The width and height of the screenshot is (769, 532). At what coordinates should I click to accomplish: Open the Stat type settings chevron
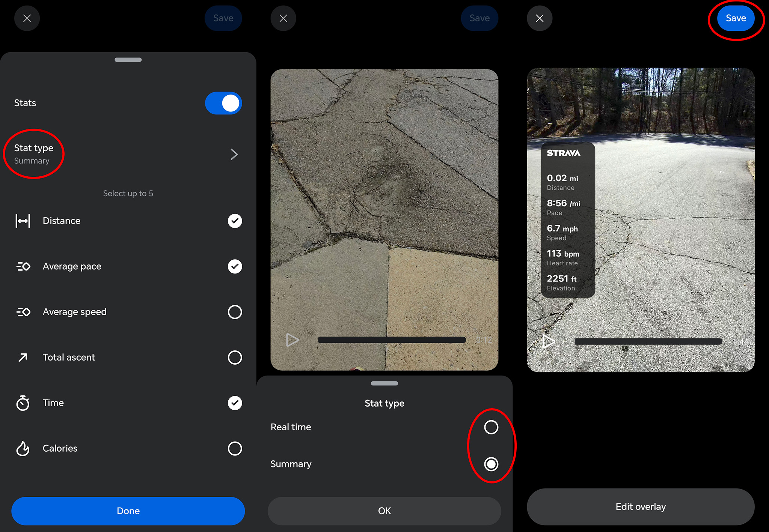234,154
